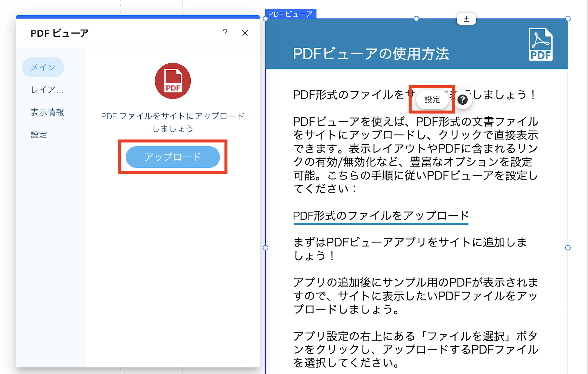Click the download icon above the PDF widget
This screenshot has height=374, width=588.
(x=467, y=19)
